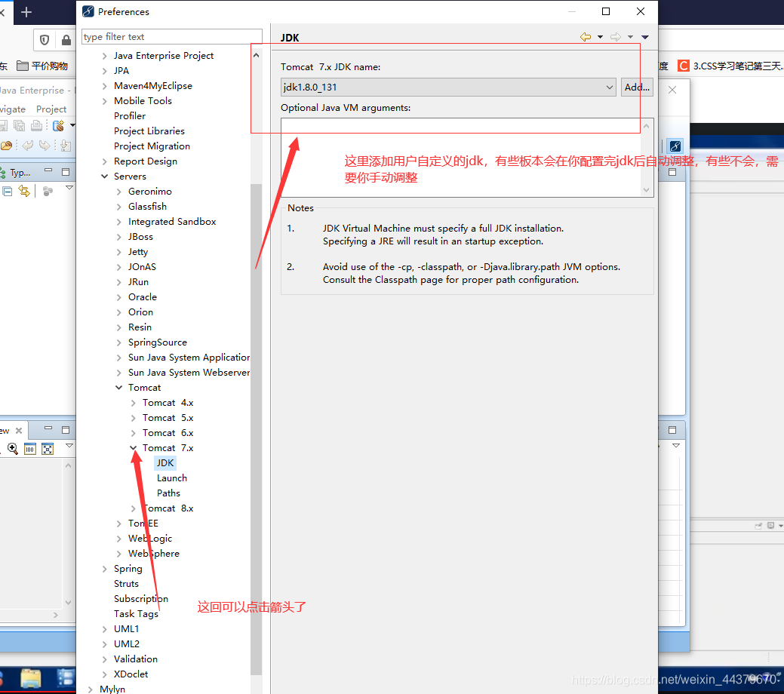Click the close X of the background dialog
This screenshot has width=784, height=694.
coord(672,90)
